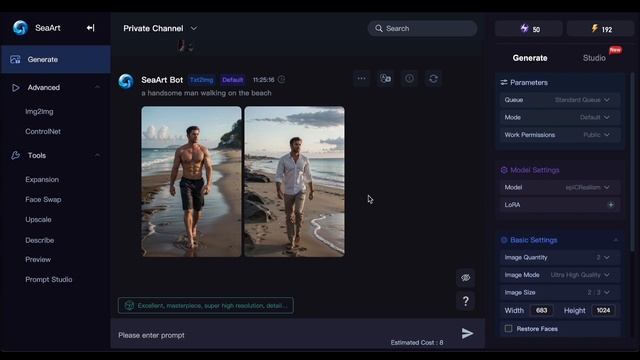Click the prompt input field

point(286,335)
